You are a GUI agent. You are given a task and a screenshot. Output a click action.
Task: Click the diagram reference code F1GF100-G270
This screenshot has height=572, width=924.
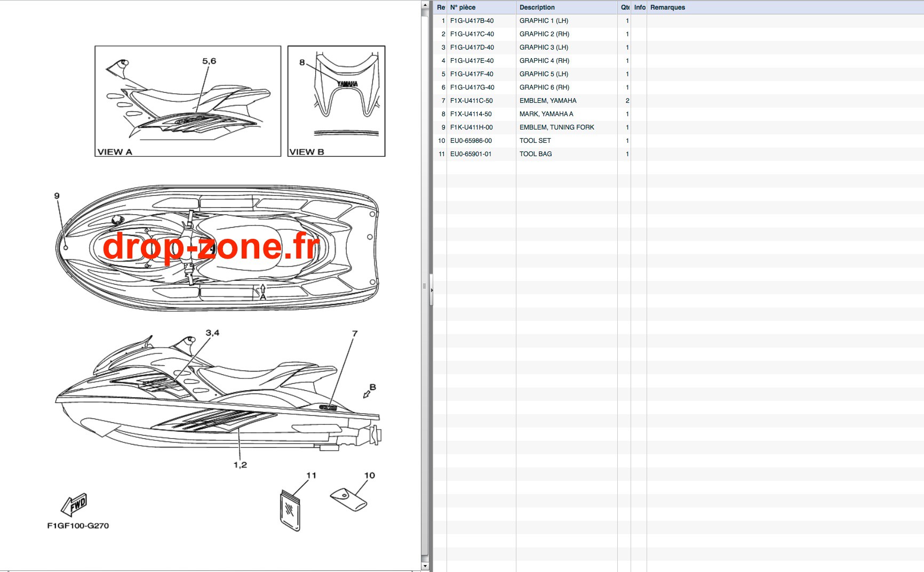[x=78, y=526]
